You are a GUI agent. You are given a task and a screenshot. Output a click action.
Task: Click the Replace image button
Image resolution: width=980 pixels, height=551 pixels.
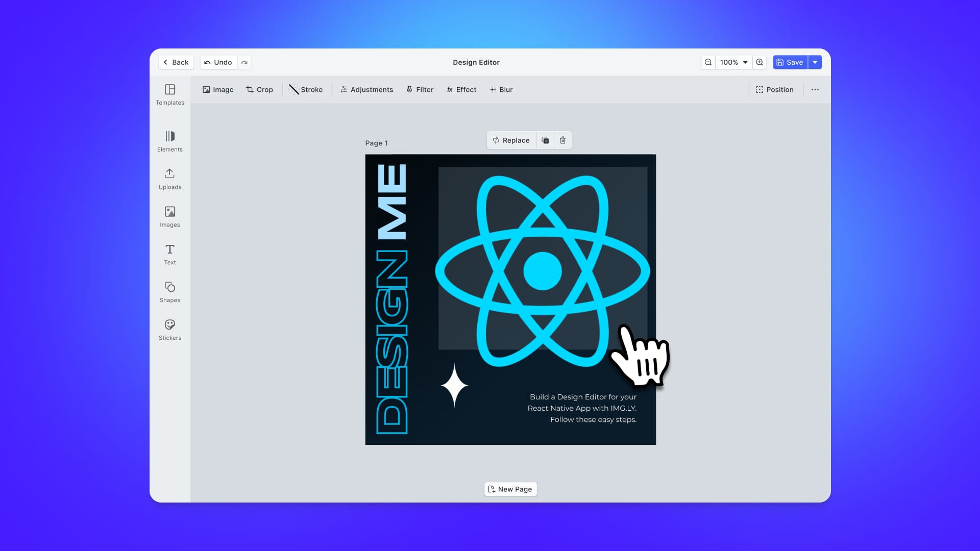click(510, 140)
